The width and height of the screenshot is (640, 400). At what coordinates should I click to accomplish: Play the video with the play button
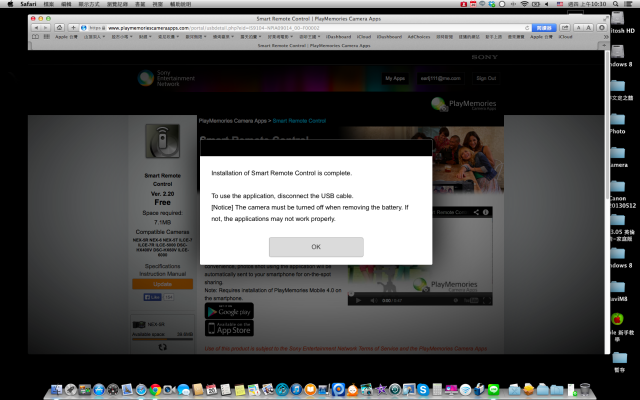pos(358,301)
